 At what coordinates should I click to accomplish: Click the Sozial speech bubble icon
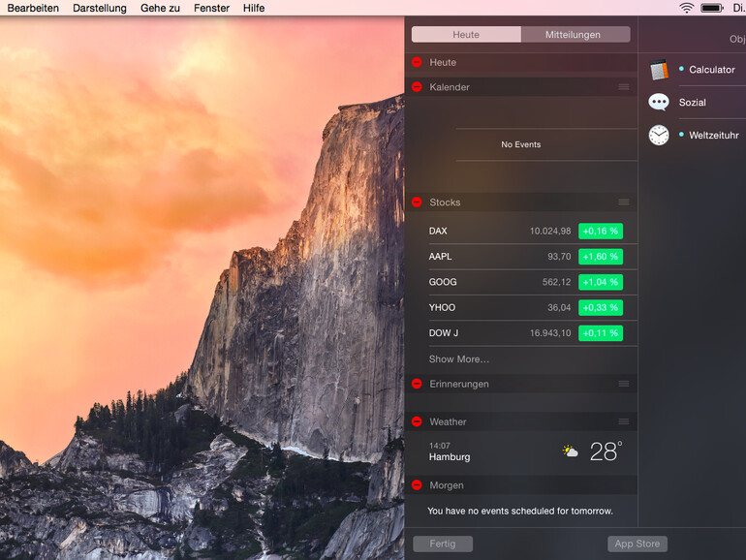[x=659, y=103]
